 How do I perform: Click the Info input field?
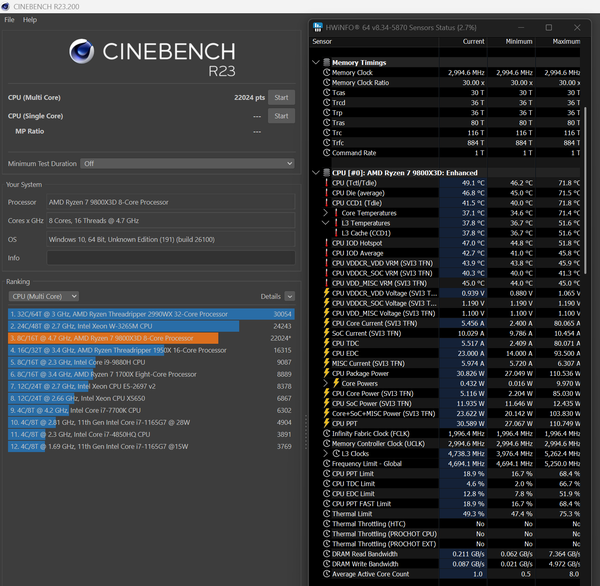coord(171,258)
